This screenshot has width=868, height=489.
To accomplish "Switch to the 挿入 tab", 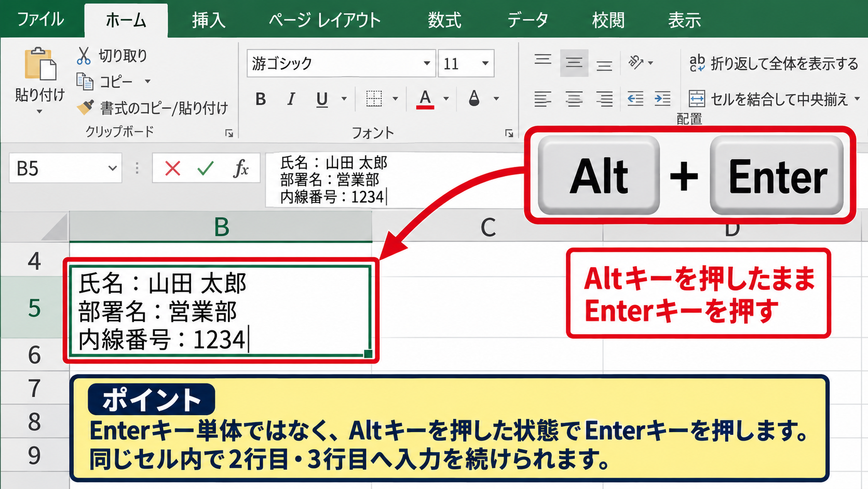I will [209, 20].
